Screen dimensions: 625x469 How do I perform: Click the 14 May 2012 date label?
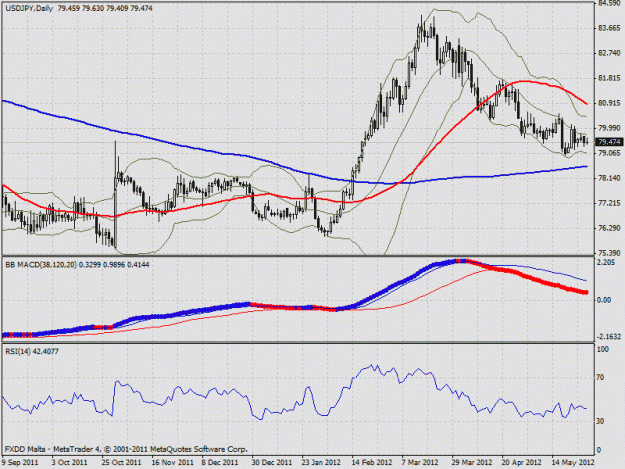coord(573,463)
